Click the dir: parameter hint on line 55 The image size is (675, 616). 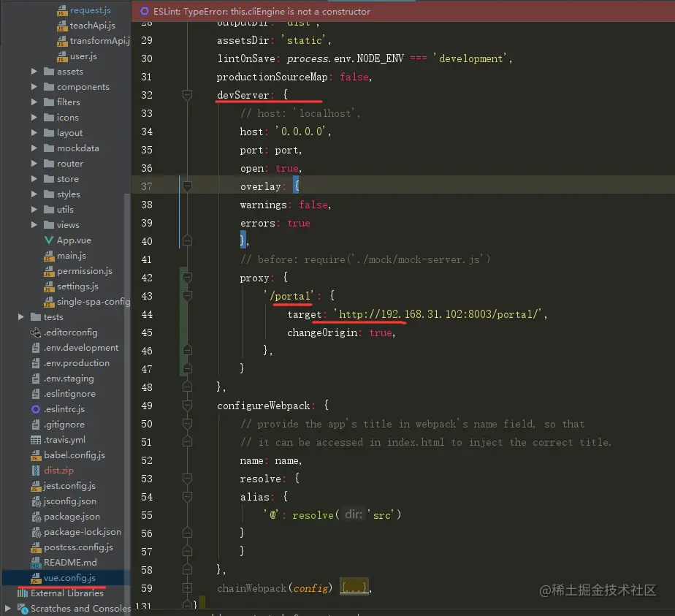click(354, 514)
